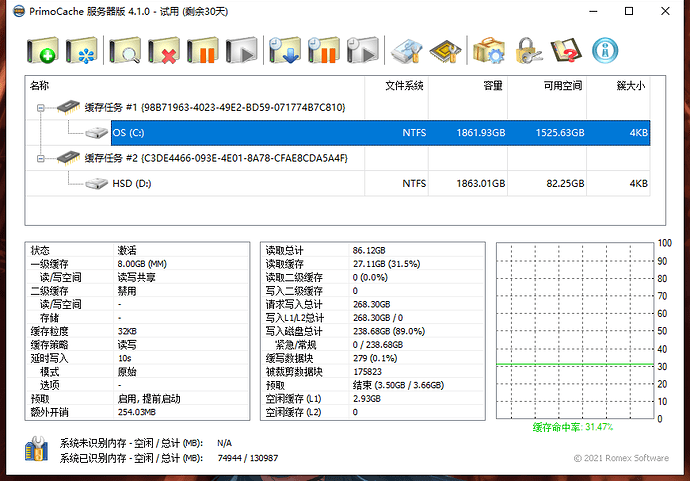This screenshot has height=481, width=690.
Task: Pause cache task with orange pause bars icon
Action: tap(202, 50)
